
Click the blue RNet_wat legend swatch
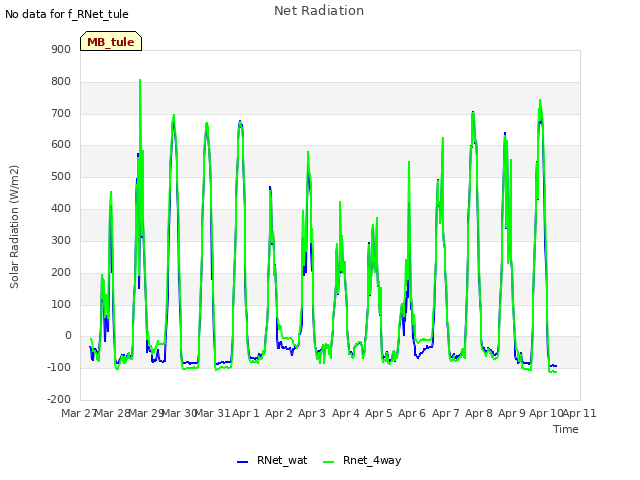click(242, 462)
